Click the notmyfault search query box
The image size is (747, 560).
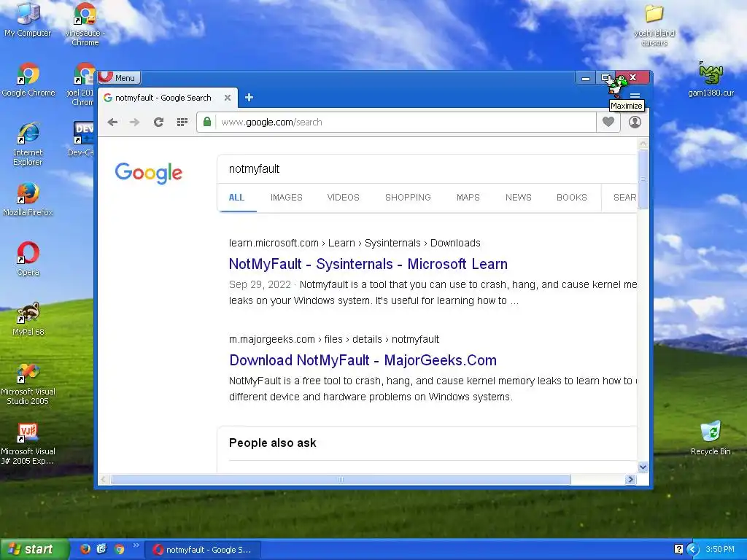pos(427,169)
